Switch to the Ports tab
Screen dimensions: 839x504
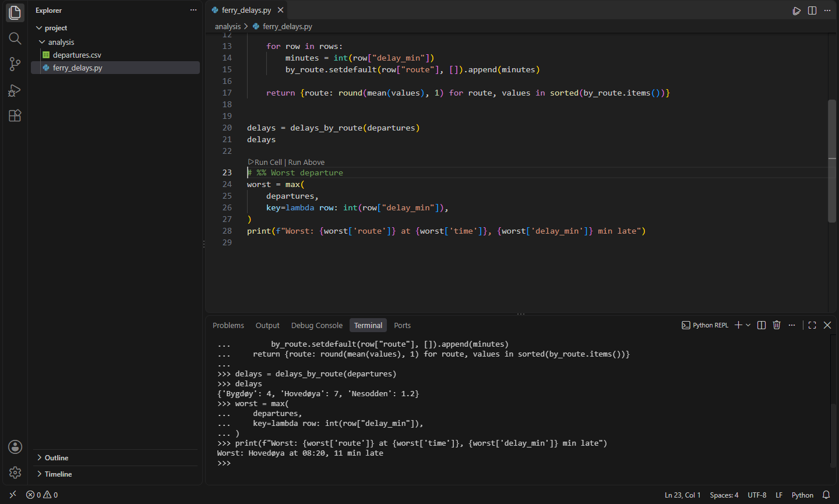(402, 326)
